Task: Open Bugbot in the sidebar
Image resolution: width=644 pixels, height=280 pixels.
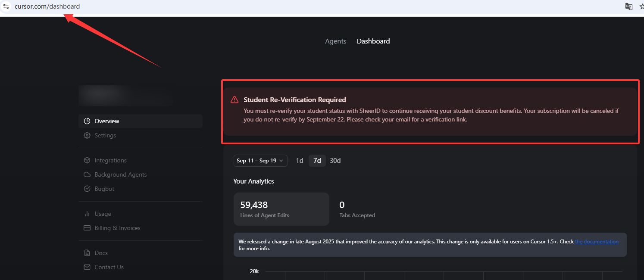Action: [x=141, y=189]
